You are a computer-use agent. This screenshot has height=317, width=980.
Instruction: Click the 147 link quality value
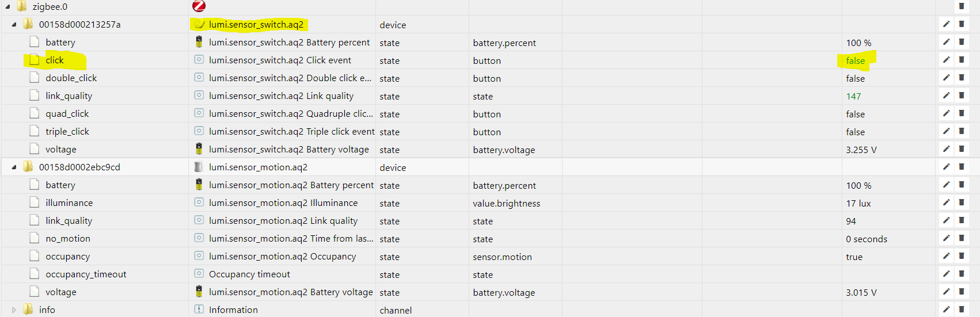point(853,96)
